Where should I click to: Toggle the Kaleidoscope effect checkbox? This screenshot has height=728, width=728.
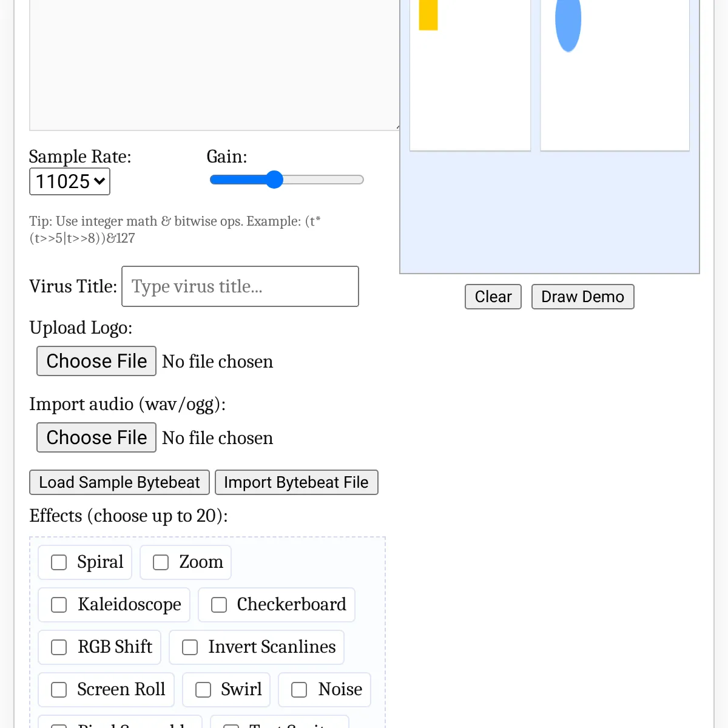59,605
